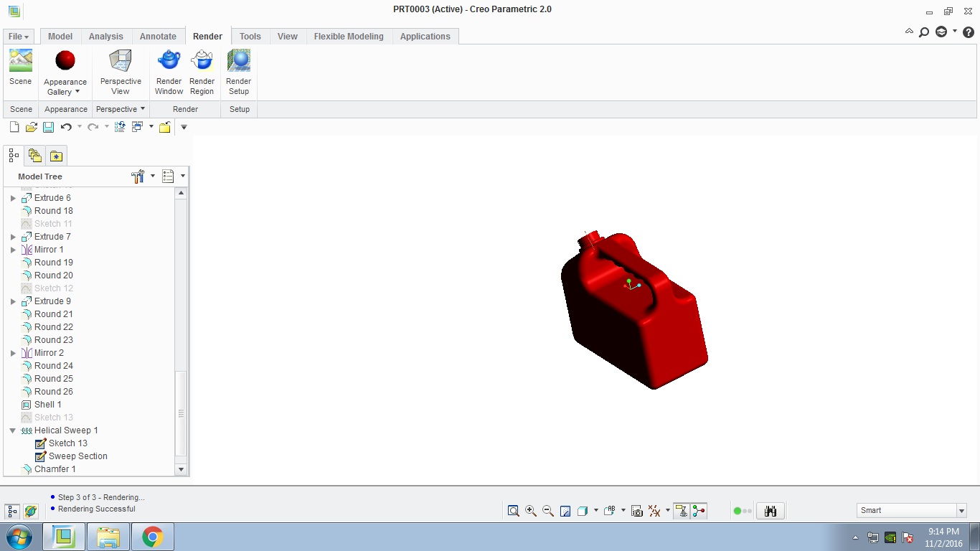Switch to the Applications ribbon tab
This screenshot has height=551, width=980.
(x=425, y=37)
